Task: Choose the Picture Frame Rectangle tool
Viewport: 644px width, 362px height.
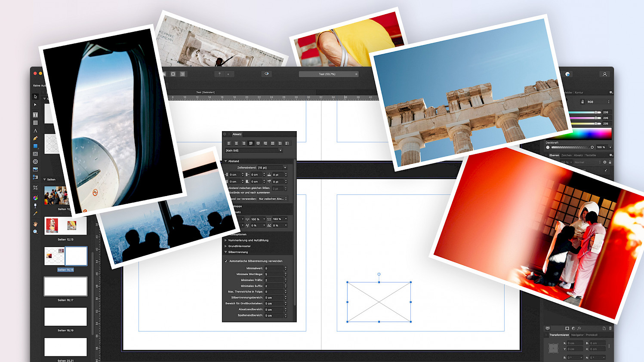Action: (35, 154)
